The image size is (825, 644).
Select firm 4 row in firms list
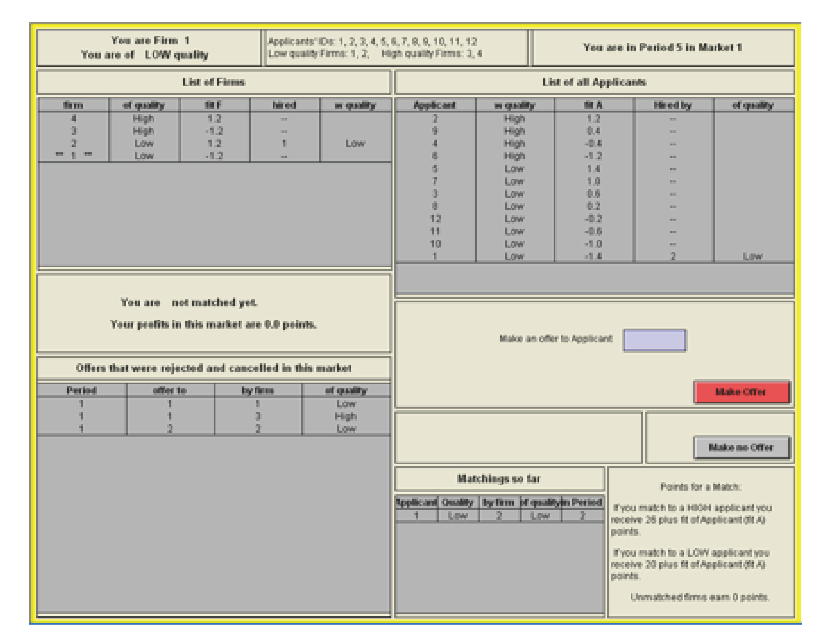(214, 119)
